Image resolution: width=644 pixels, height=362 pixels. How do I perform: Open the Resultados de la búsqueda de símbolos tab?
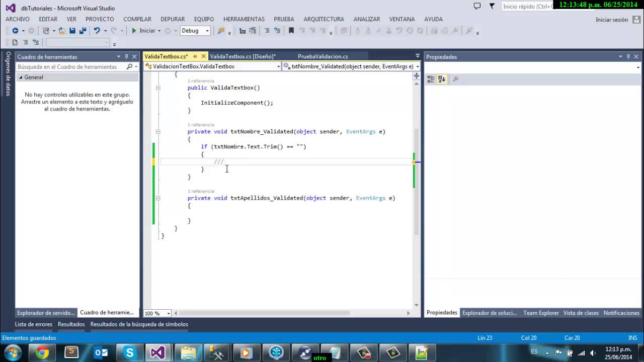click(x=139, y=324)
